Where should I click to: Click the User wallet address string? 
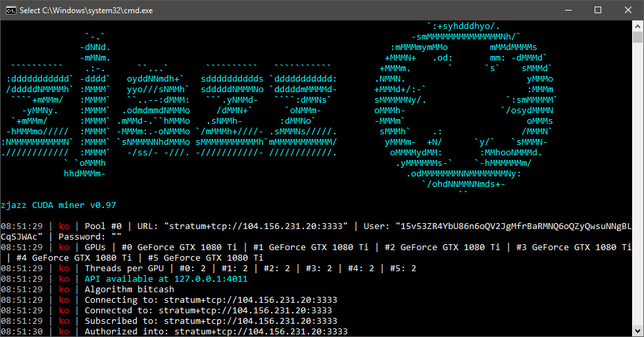pos(316,232)
